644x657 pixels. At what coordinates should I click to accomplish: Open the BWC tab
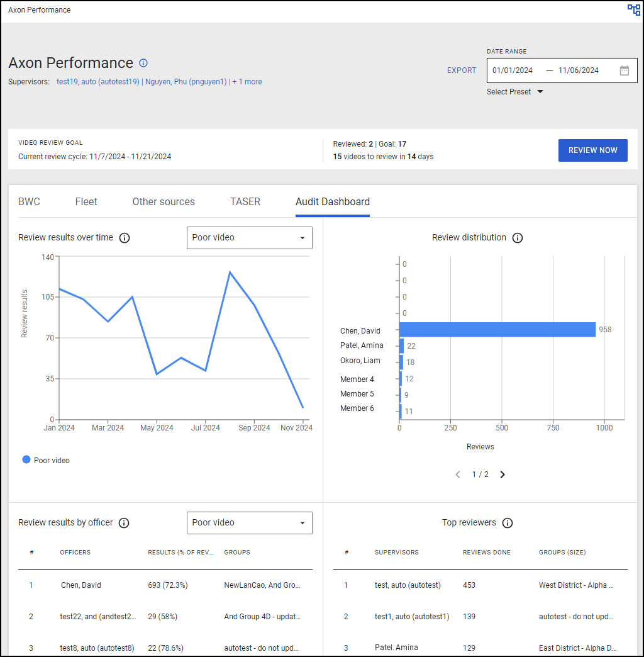30,201
